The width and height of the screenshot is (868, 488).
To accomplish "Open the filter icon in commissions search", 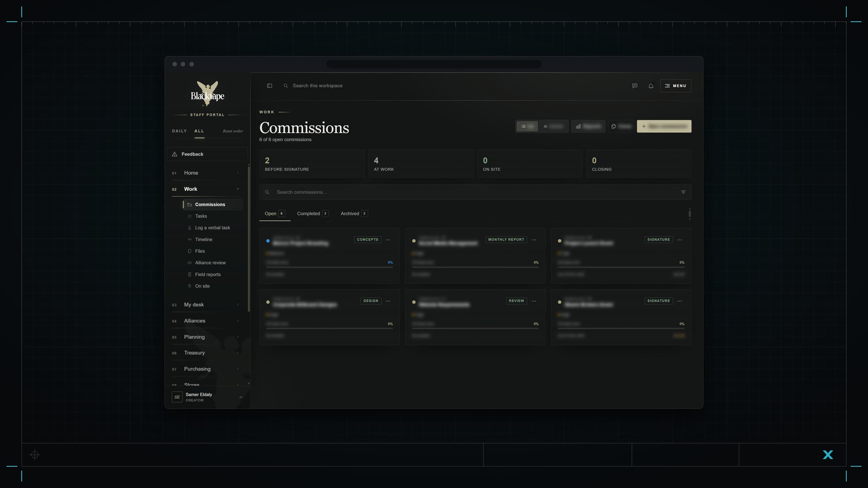I will (x=683, y=192).
